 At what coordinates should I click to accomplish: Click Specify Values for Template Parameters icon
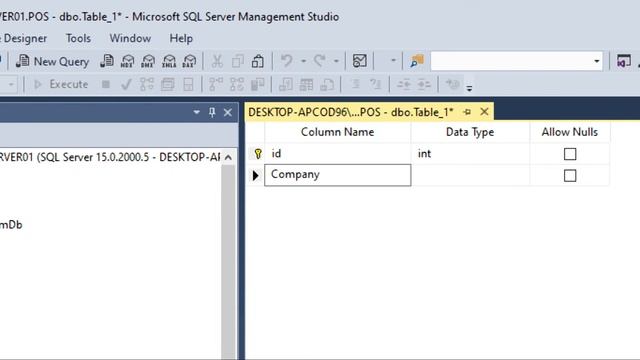452,84
